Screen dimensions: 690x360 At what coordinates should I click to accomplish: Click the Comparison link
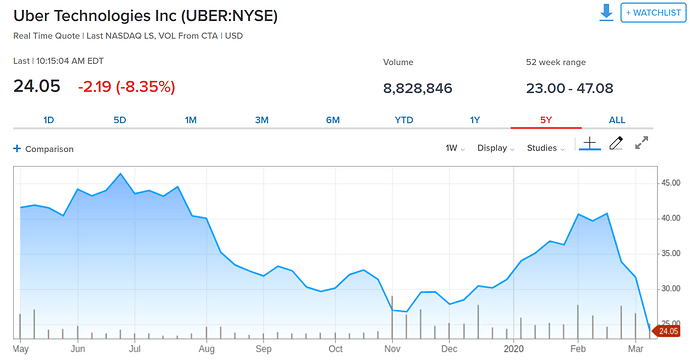(49, 149)
